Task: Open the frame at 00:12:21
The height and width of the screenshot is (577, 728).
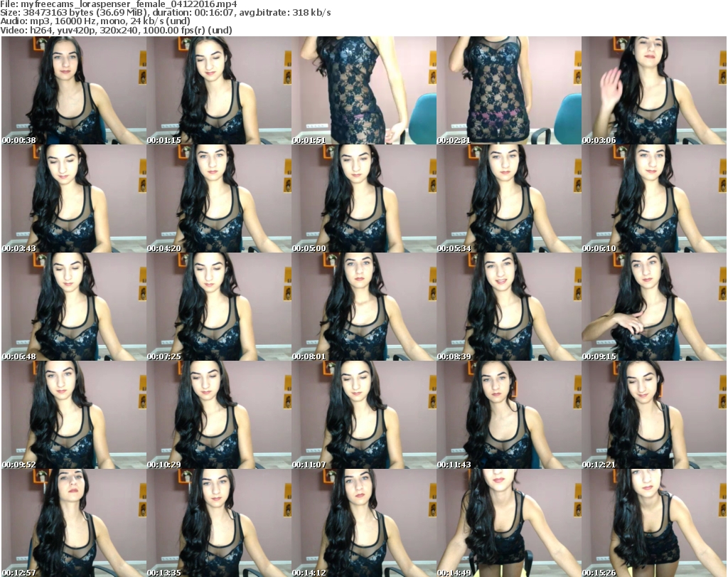Action: (653, 415)
